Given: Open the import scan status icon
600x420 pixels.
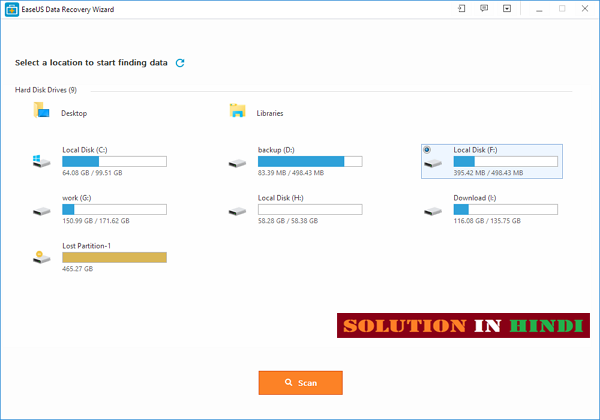Looking at the screenshot, I should pos(462,8).
